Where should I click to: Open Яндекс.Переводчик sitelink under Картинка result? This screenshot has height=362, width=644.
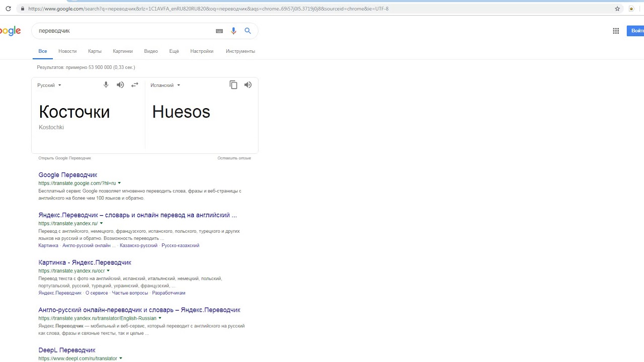[60, 293]
